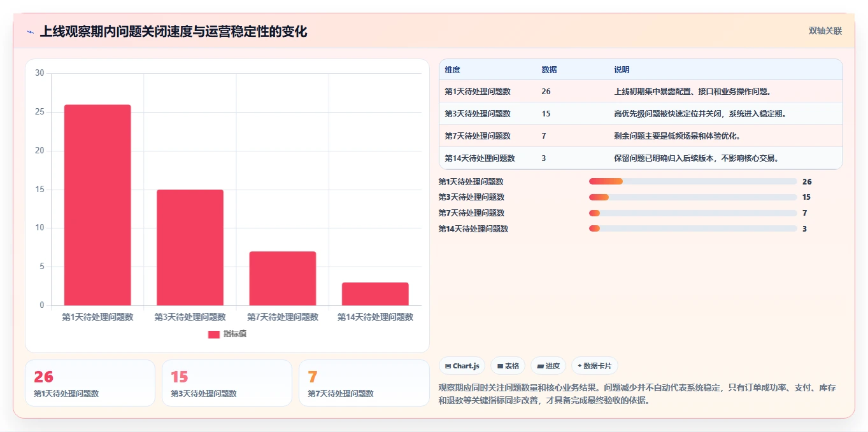The height and width of the screenshot is (432, 868).
Task: Click the Chart.js tag chip
Action: [462, 366]
